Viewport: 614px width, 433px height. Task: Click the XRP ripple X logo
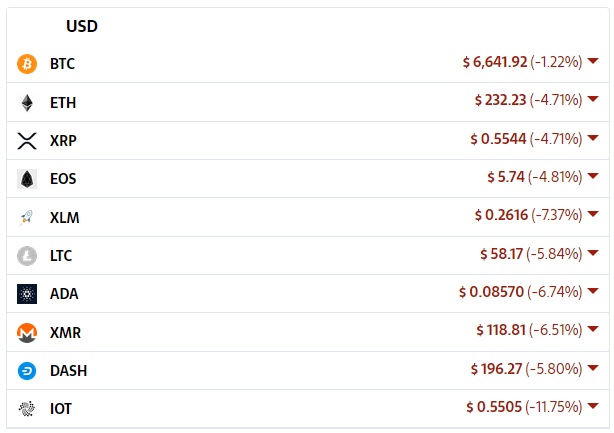(x=27, y=141)
